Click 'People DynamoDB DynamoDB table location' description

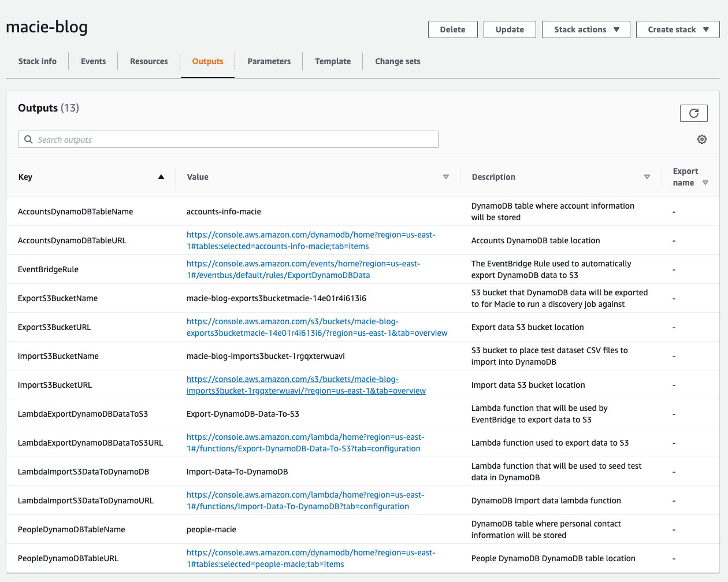coord(554,558)
